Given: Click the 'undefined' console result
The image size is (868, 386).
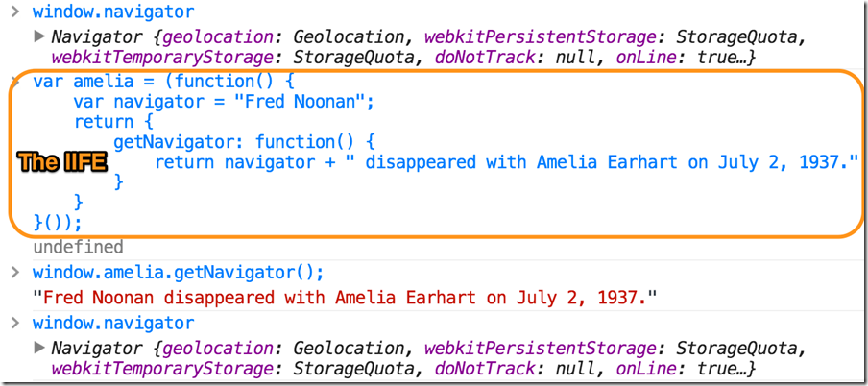Looking at the screenshot, I should click(x=78, y=247).
